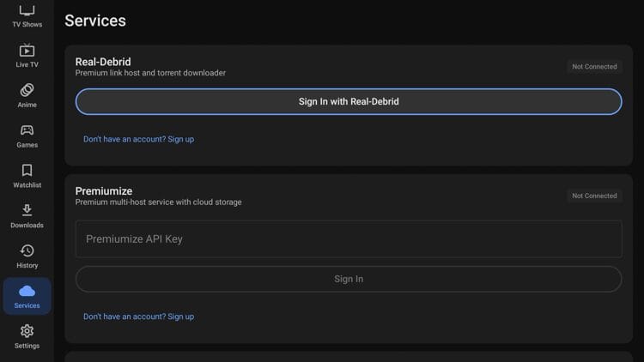This screenshot has height=362, width=644.
Task: Open the TV Shows section icon
Action: (x=27, y=10)
